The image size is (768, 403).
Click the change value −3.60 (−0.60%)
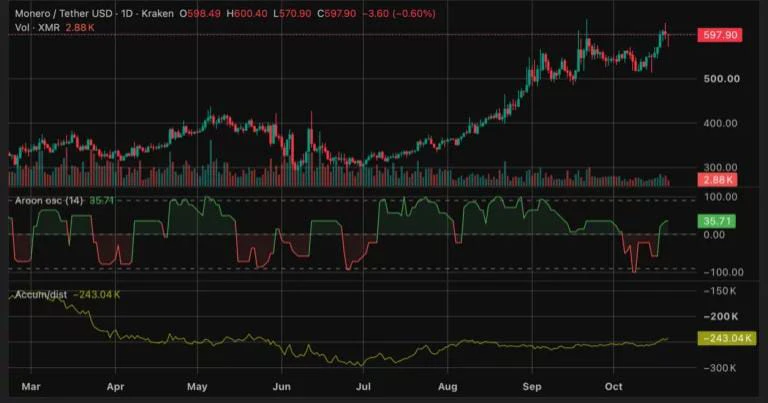click(399, 14)
